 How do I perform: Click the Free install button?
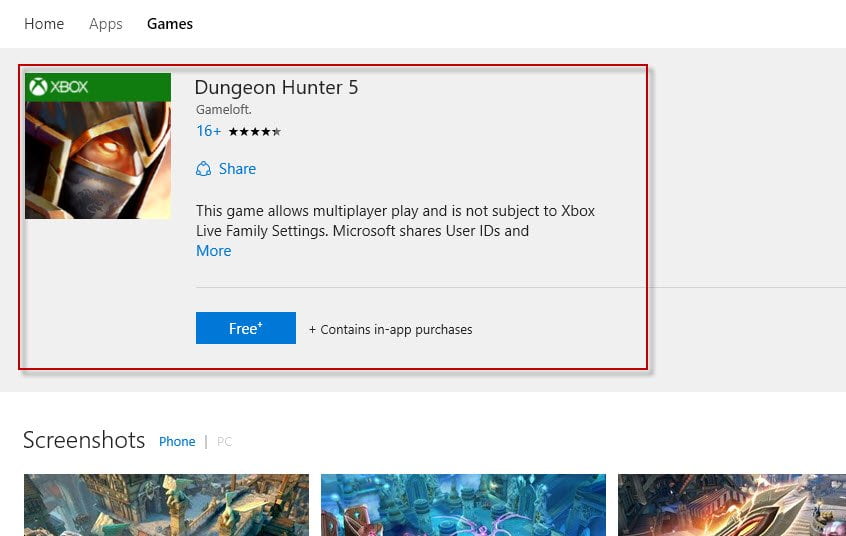245,328
